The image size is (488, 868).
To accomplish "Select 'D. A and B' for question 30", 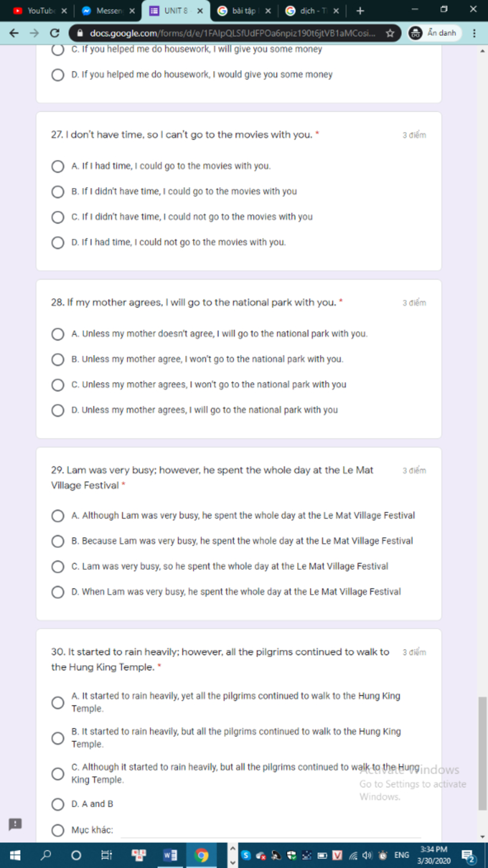I will [x=58, y=805].
